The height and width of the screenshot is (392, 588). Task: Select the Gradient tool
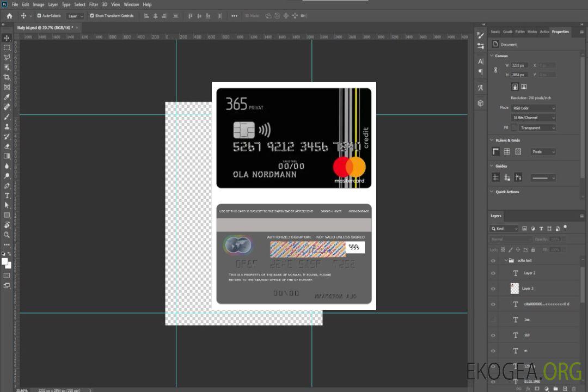(7, 156)
